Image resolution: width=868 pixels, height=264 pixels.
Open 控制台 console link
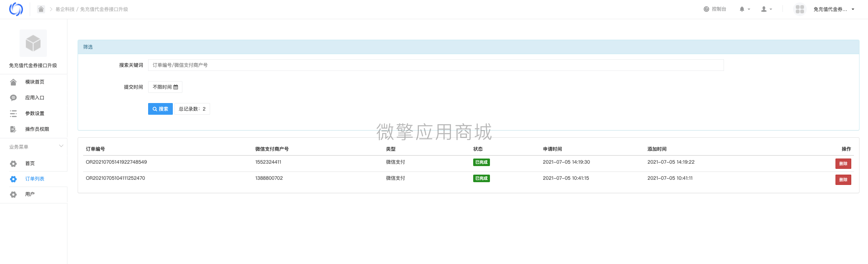pyautogui.click(x=715, y=9)
